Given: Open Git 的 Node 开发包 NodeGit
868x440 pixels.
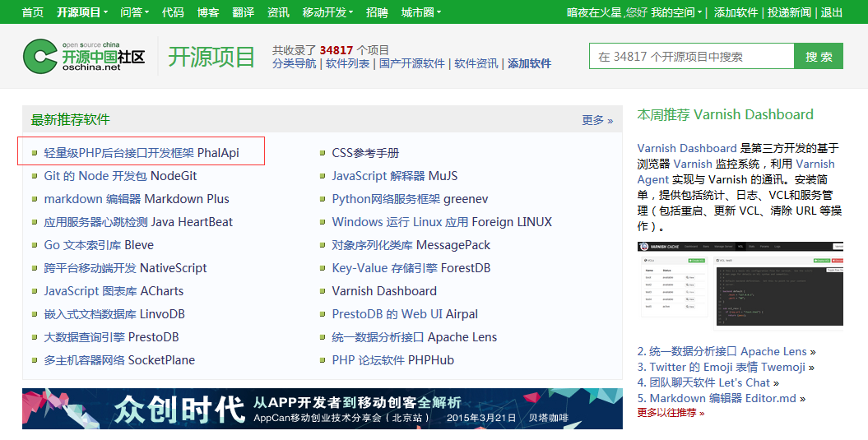Looking at the screenshot, I should (121, 176).
